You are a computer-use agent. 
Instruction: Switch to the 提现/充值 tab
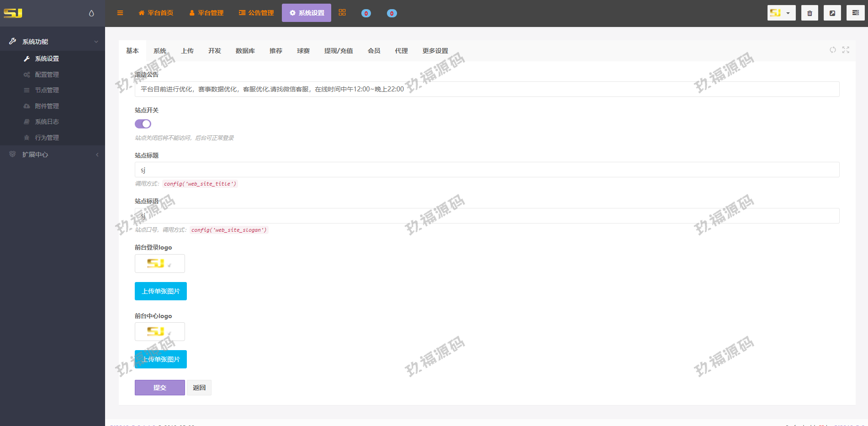(x=339, y=51)
